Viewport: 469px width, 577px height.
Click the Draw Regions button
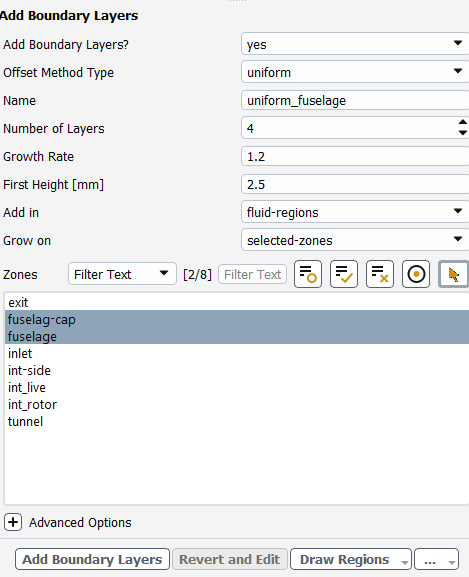point(351,559)
